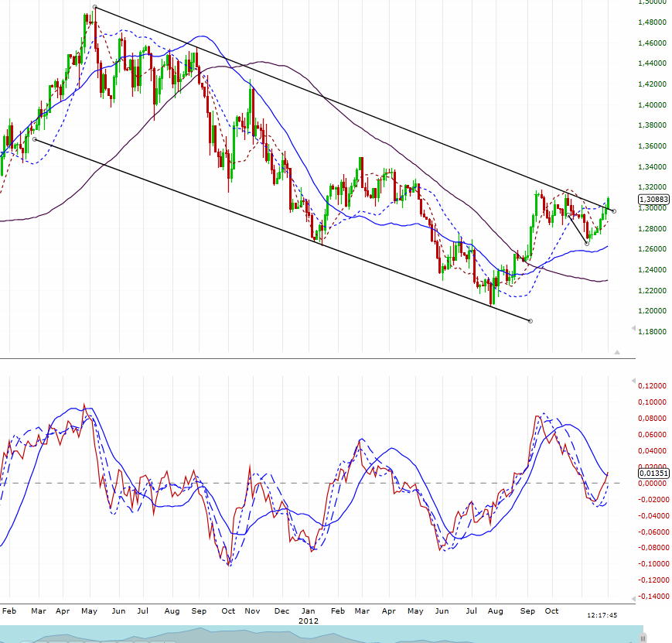Click the chart overview thumbnail strip at bottom
This screenshot has width=672, height=643.
tap(309, 633)
